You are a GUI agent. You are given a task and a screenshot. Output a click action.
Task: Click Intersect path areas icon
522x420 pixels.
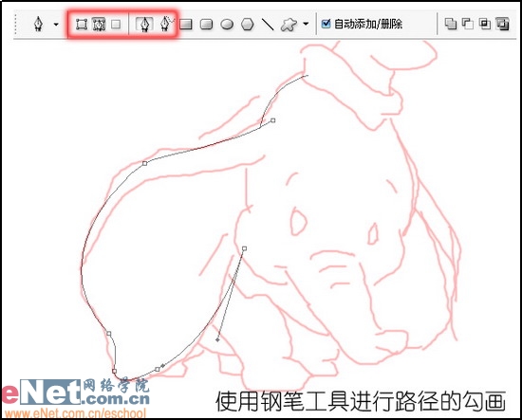coord(485,24)
